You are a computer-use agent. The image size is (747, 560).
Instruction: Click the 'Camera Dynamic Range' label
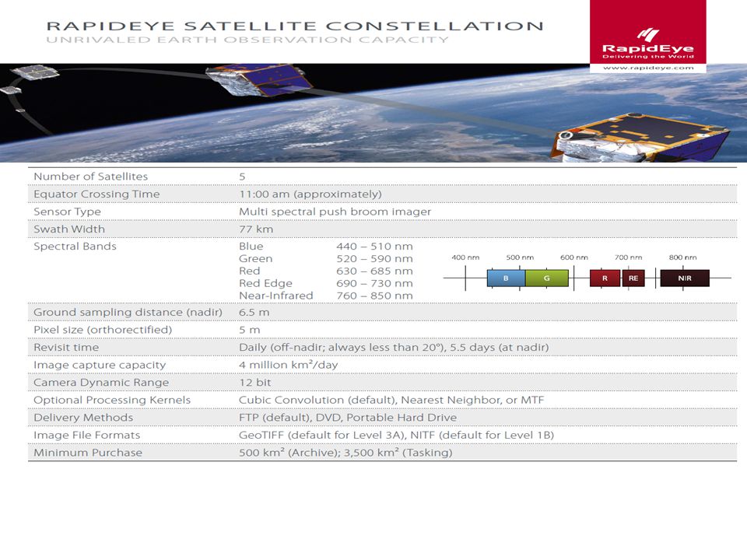point(101,383)
